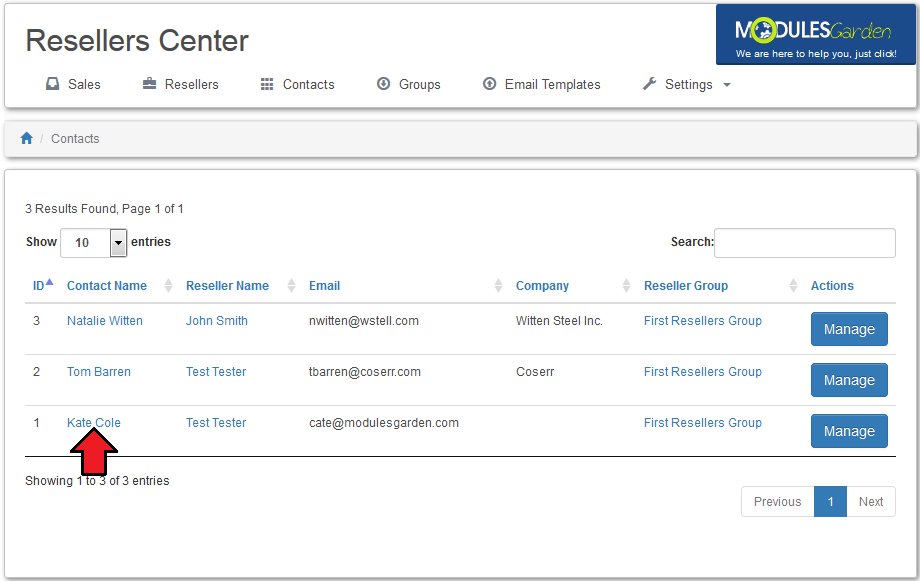
Task: Open the Groups menu item
Action: click(x=409, y=85)
